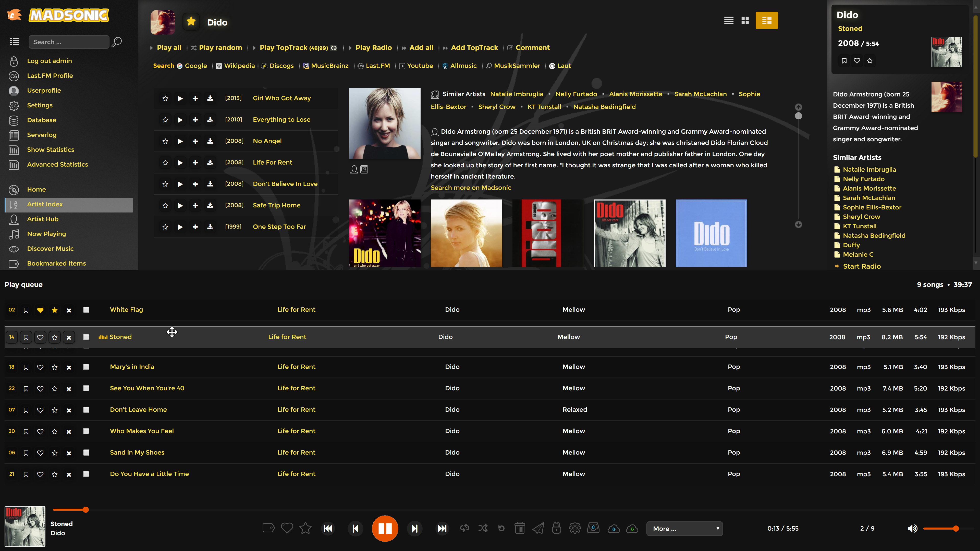This screenshot has width=980, height=551.
Task: Click the search magnifier icon
Action: click(x=116, y=42)
